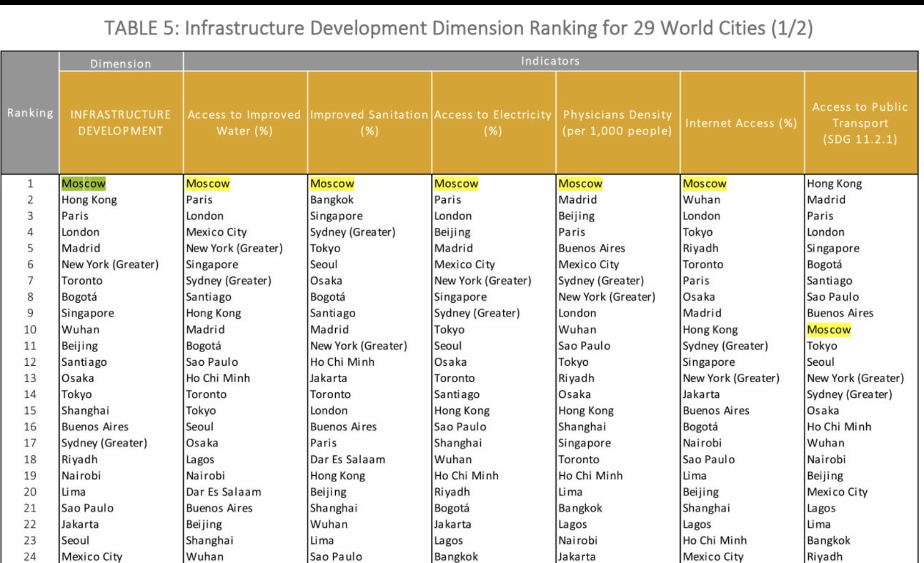The image size is (924, 563).
Task: Click Singapore in the Public Transport column
Action: coord(833,248)
